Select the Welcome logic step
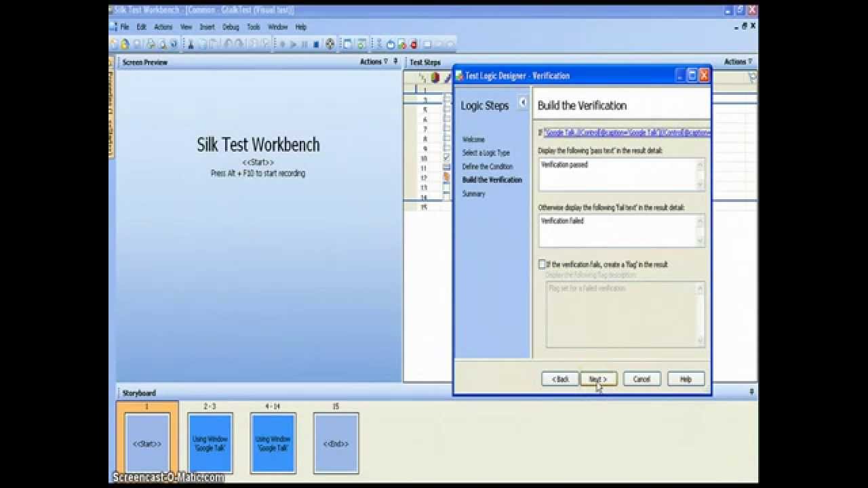 [473, 140]
